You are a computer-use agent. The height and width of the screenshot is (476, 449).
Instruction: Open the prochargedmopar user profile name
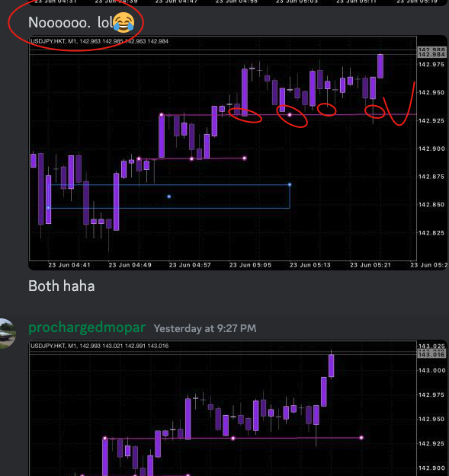coord(87,327)
